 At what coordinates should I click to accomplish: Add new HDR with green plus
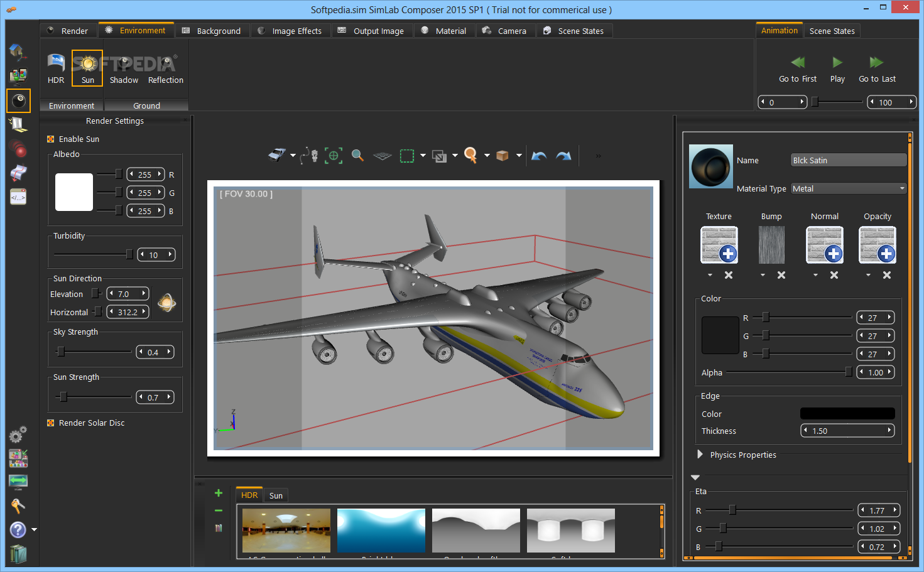(219, 493)
